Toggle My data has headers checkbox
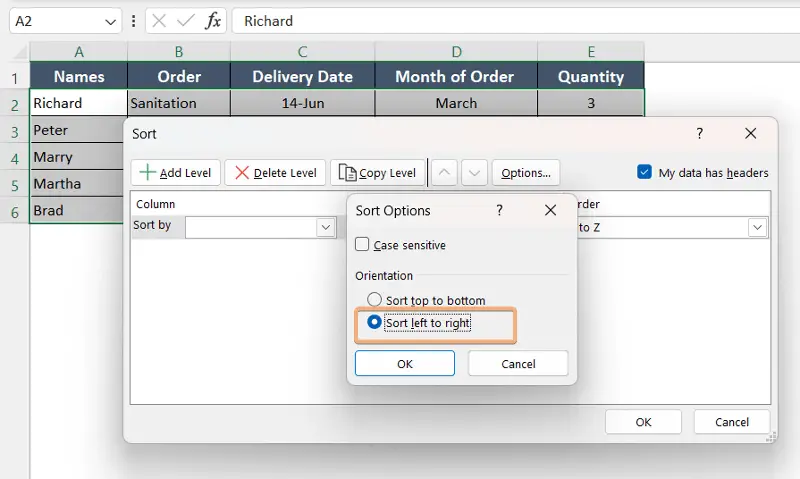The width and height of the screenshot is (800, 479). [x=644, y=172]
